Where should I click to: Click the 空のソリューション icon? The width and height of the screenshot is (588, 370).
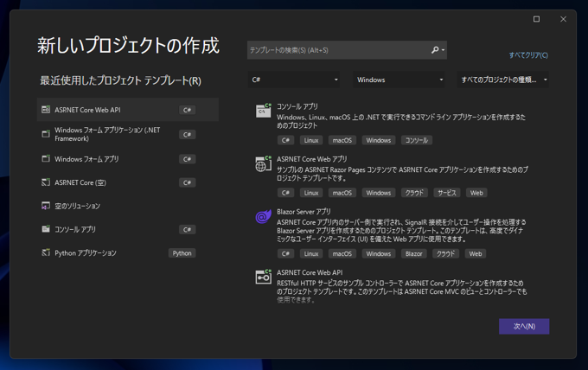pyautogui.click(x=46, y=206)
